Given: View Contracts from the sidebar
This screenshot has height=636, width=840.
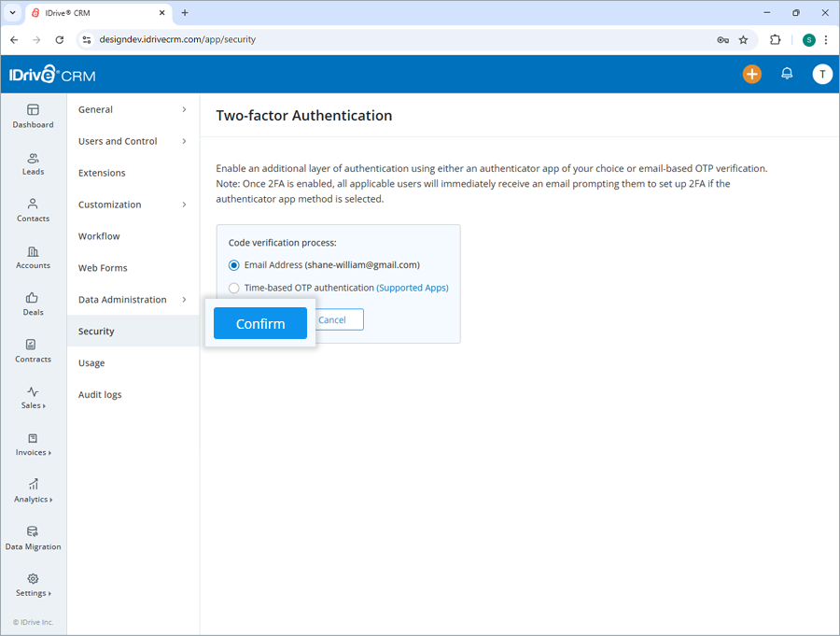Looking at the screenshot, I should [x=33, y=351].
